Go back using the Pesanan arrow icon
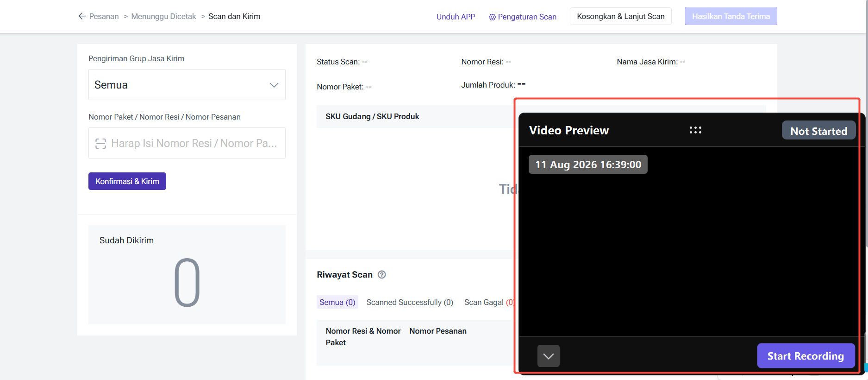The image size is (868, 380). 82,16
